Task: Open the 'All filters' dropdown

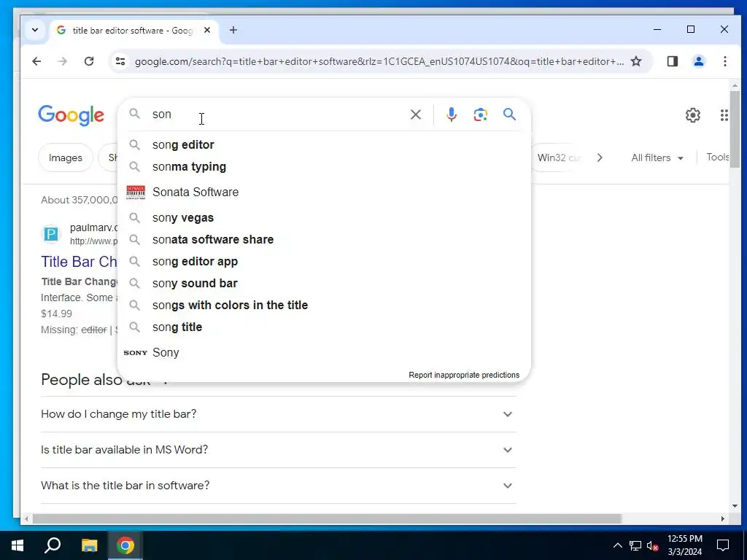Action: [x=657, y=157]
